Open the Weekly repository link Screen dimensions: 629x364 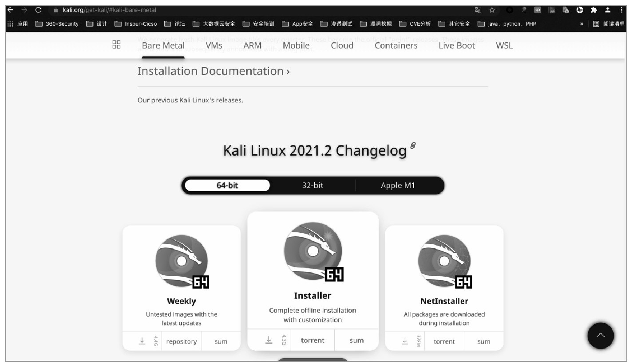point(182,341)
